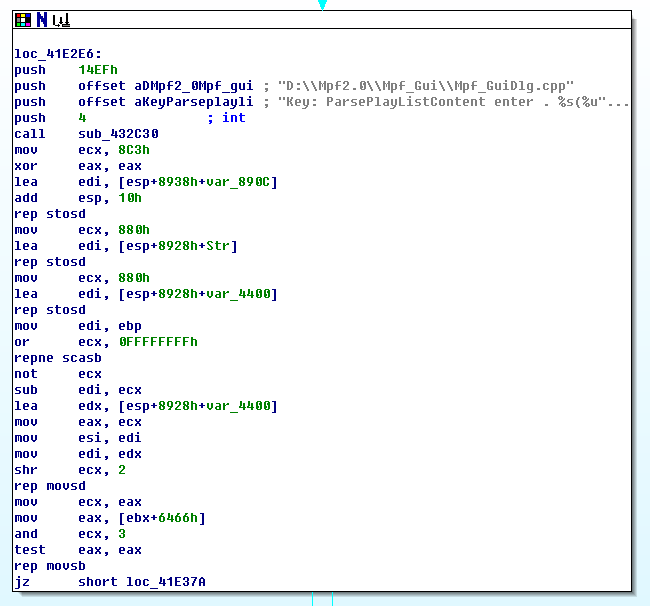Click the "; int" comment
This screenshot has width=650, height=606.
click(x=226, y=118)
